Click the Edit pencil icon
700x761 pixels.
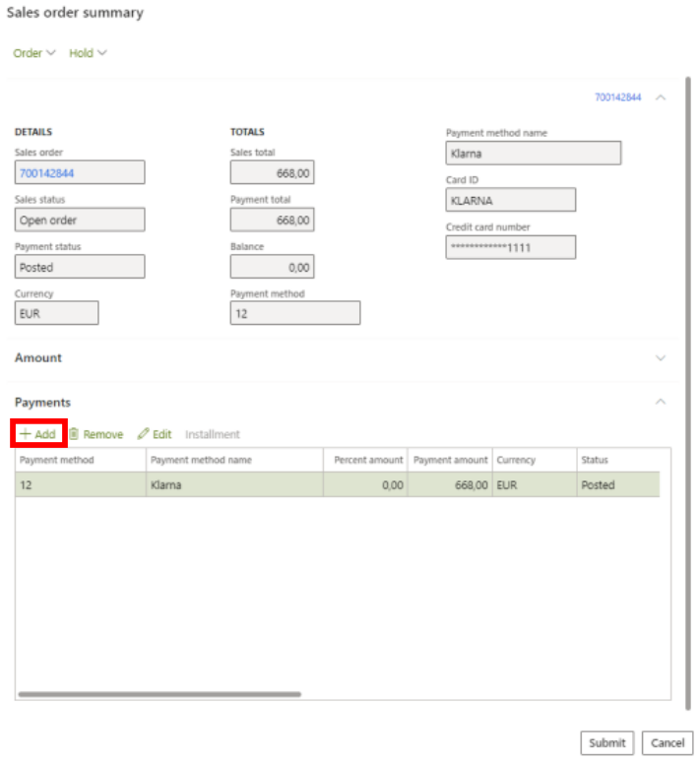click(x=143, y=434)
